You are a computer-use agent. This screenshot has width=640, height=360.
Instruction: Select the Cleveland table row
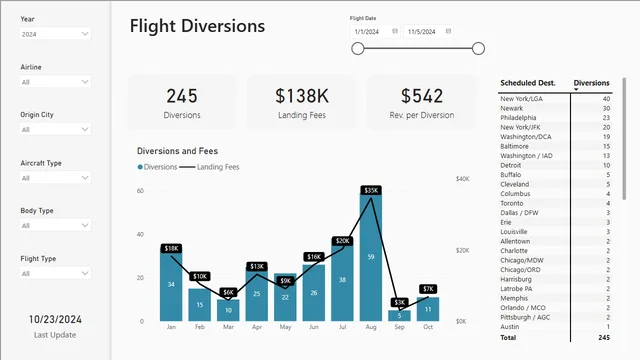[x=555, y=184]
